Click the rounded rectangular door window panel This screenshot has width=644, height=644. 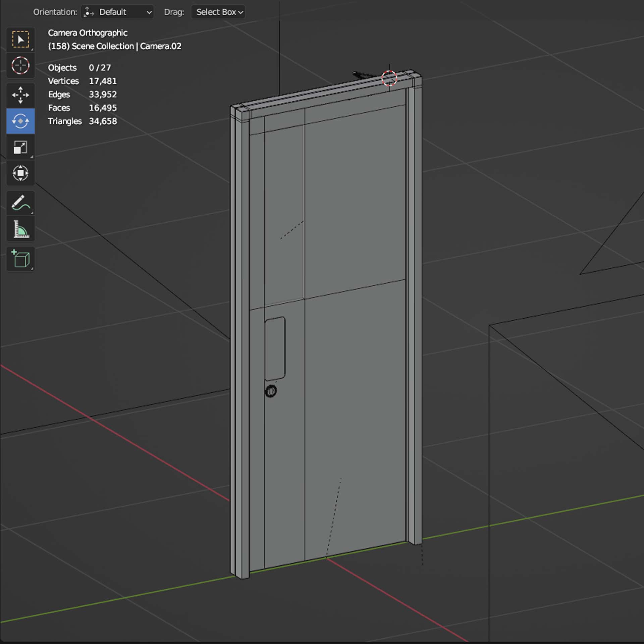[275, 349]
